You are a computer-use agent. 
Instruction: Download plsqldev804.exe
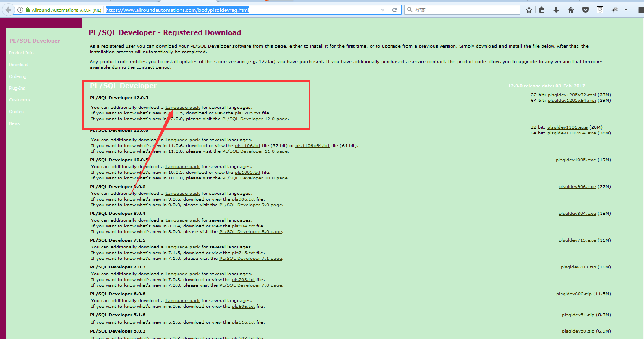pos(577,213)
